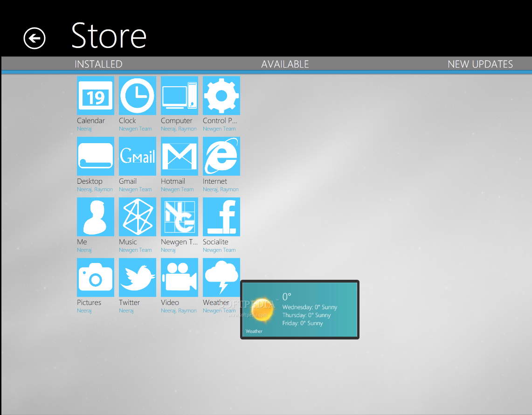Select the Desktop app tile

(95, 156)
